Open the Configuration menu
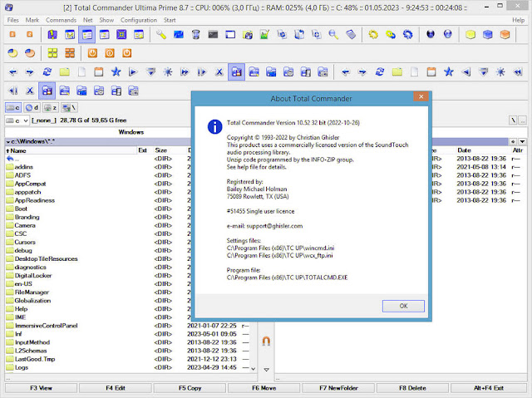Screen dimensions: 532x398 [x=139, y=20]
